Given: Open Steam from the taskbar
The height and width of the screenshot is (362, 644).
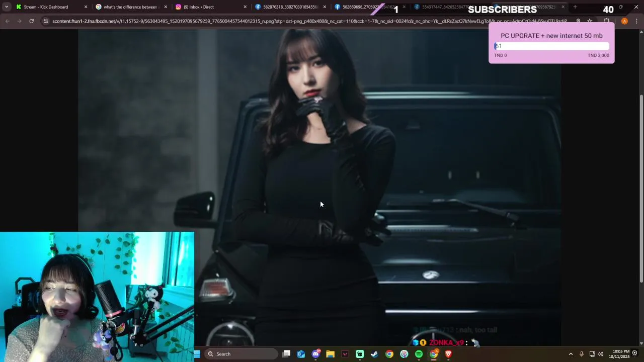Looking at the screenshot, I should pos(374,354).
